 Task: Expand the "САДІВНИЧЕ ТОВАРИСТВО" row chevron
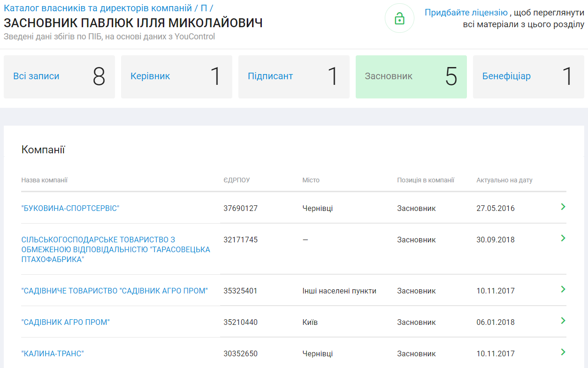coord(563,289)
